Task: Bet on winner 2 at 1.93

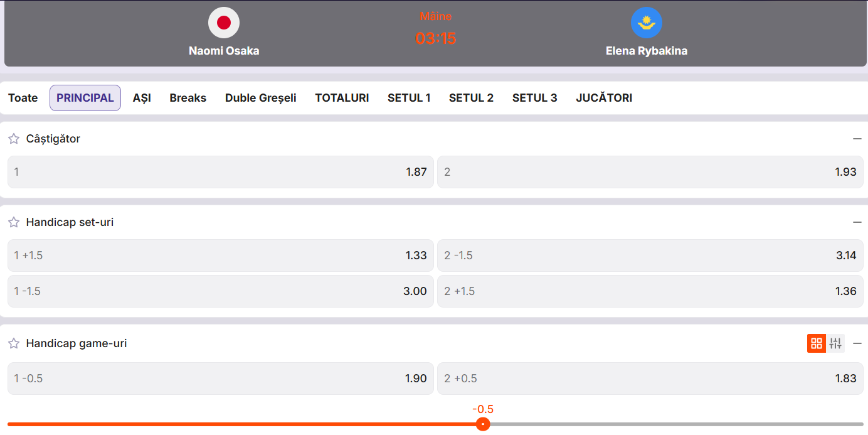Action: tap(650, 172)
